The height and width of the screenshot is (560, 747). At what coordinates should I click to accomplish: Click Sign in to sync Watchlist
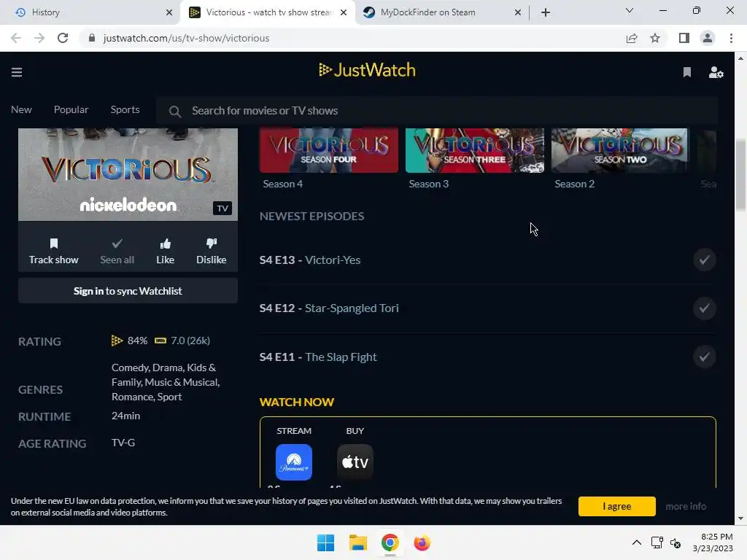point(128,291)
